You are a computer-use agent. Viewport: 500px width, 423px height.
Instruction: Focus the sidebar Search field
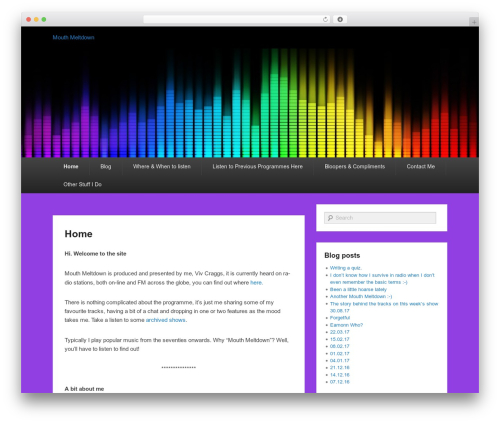pos(380,218)
